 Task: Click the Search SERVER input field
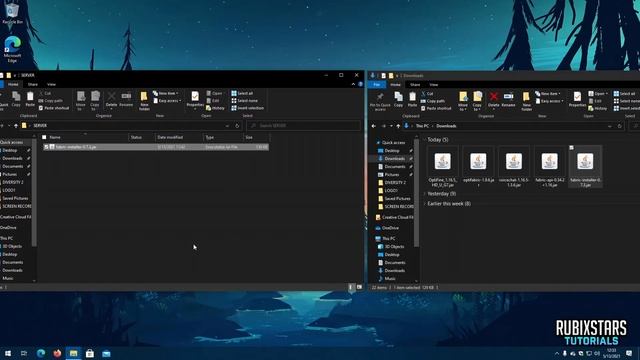pos(304,126)
